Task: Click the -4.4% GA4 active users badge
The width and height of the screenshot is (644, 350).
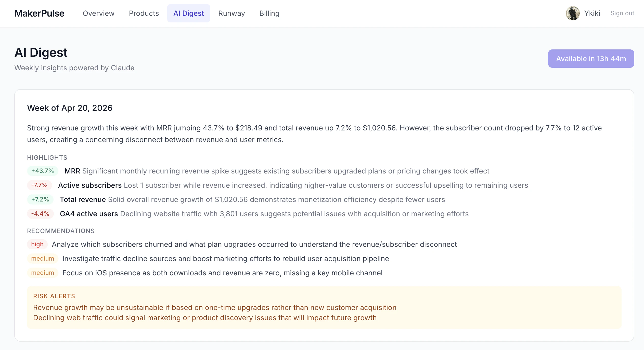Action: pos(40,214)
